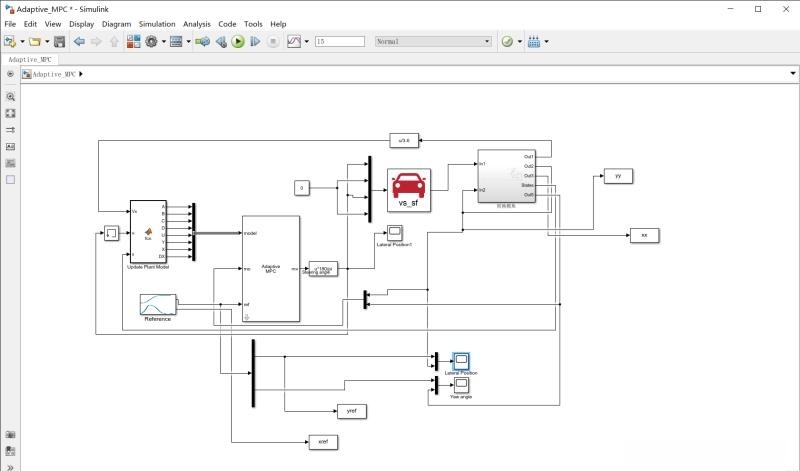This screenshot has width=800, height=471.
Task: Click the Model Configuration gear icon
Action: pos(152,42)
